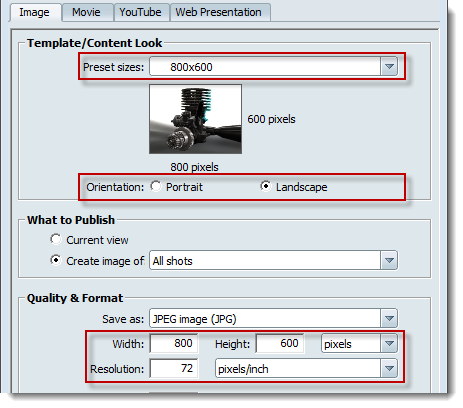Expand the pixels/inch dropdown arrow
Image resolution: width=463 pixels, height=408 pixels.
[x=389, y=368]
